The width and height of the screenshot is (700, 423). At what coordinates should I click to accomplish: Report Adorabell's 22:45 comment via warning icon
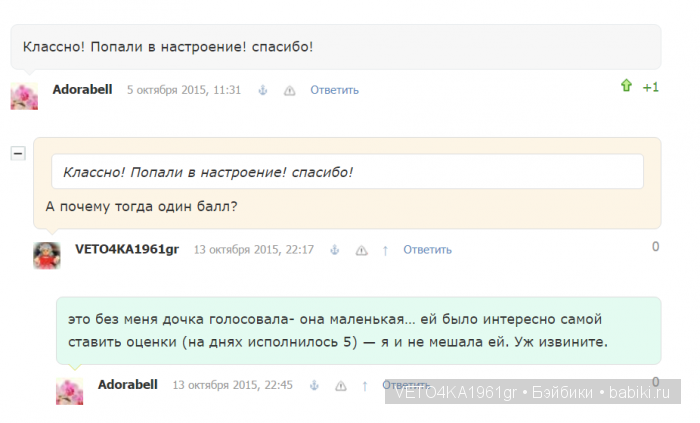341,386
